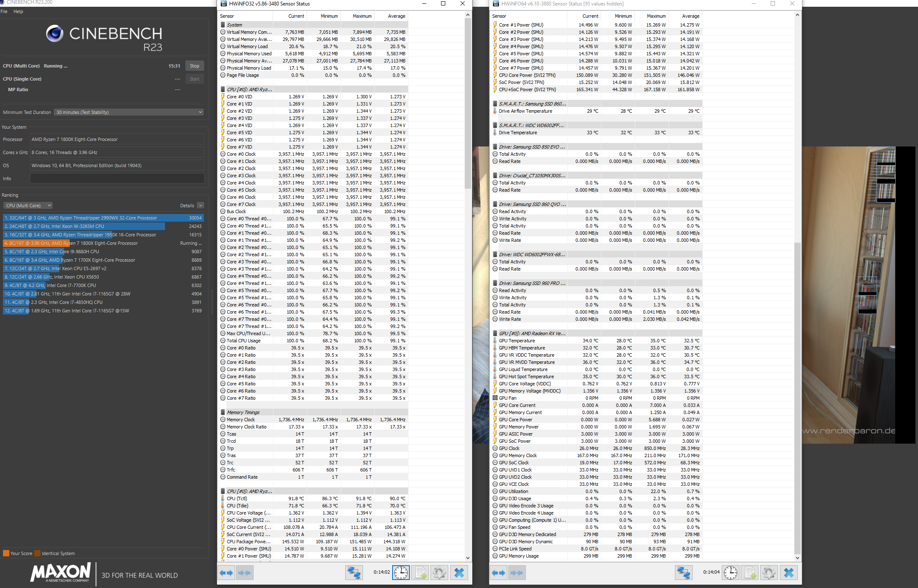This screenshot has width=918, height=588.
Task: Expand the Details arrow in the Ranking section
Action: pyautogui.click(x=200, y=205)
